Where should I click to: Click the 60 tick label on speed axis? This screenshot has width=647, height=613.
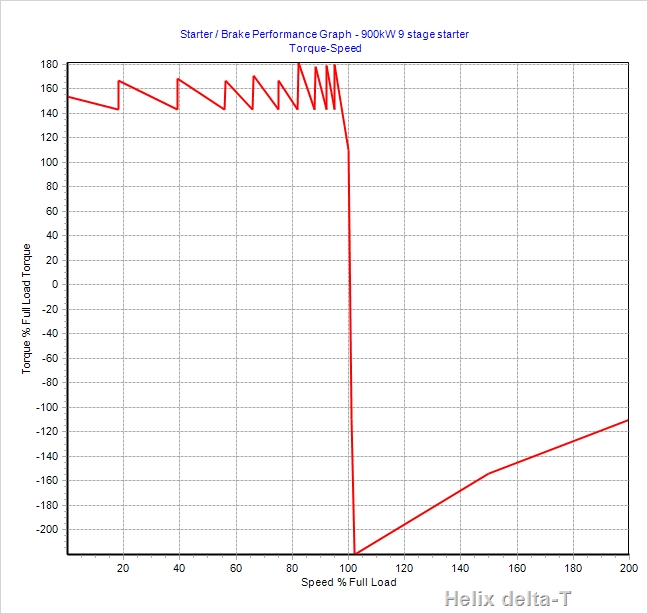(236, 568)
